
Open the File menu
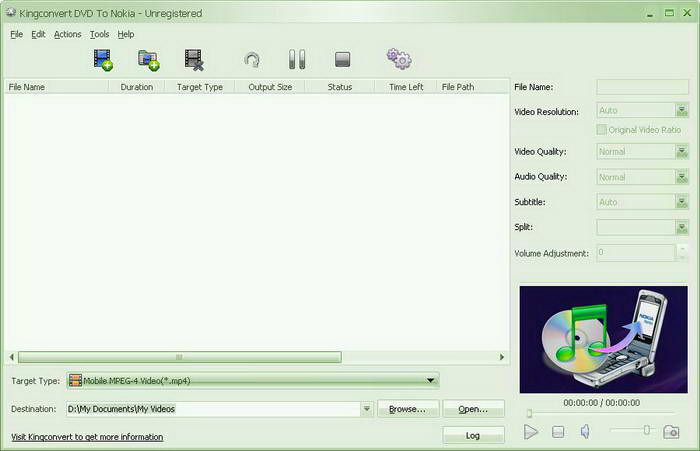coord(17,34)
